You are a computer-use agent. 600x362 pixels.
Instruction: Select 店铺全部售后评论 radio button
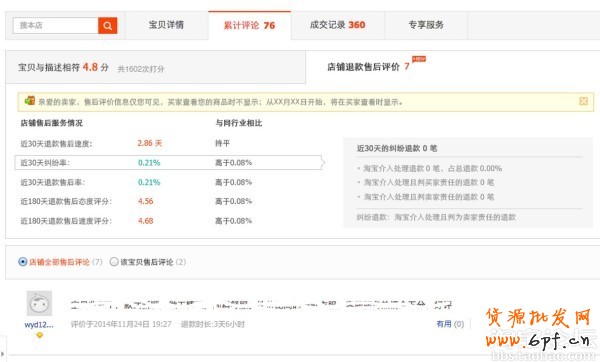(x=23, y=262)
